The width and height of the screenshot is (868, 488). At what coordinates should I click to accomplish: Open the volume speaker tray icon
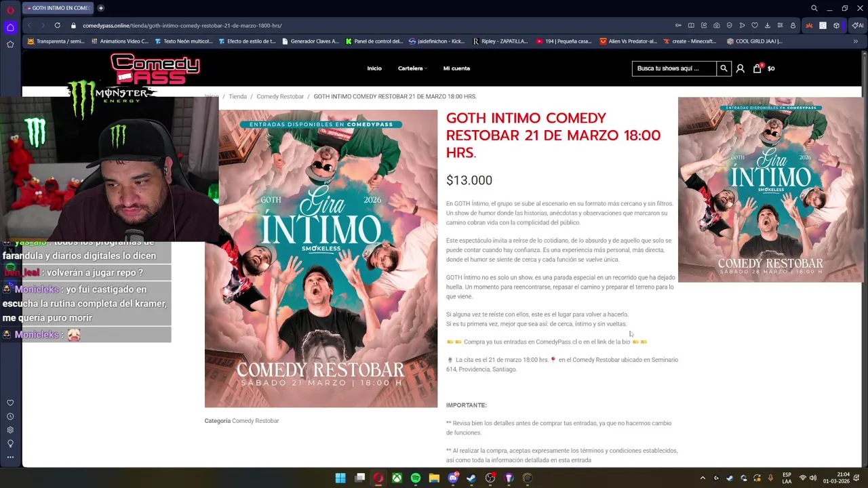point(812,478)
